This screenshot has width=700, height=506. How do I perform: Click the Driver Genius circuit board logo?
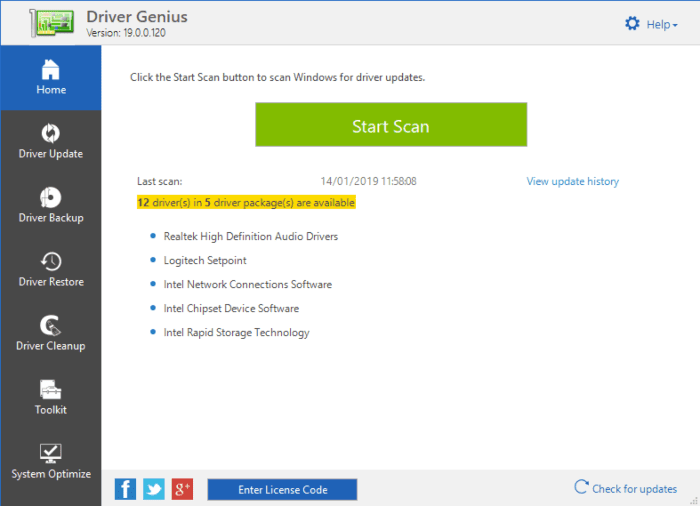click(x=52, y=23)
